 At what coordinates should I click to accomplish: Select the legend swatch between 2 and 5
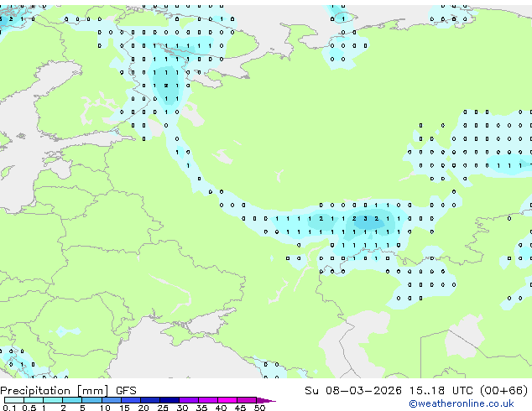pyautogui.click(x=72, y=400)
